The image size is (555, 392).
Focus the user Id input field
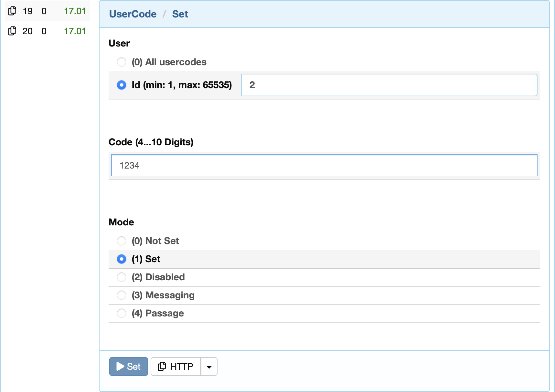(x=389, y=85)
